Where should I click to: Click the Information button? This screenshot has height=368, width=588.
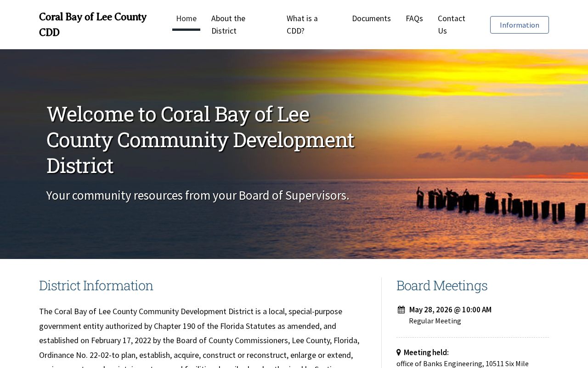pyautogui.click(x=520, y=25)
